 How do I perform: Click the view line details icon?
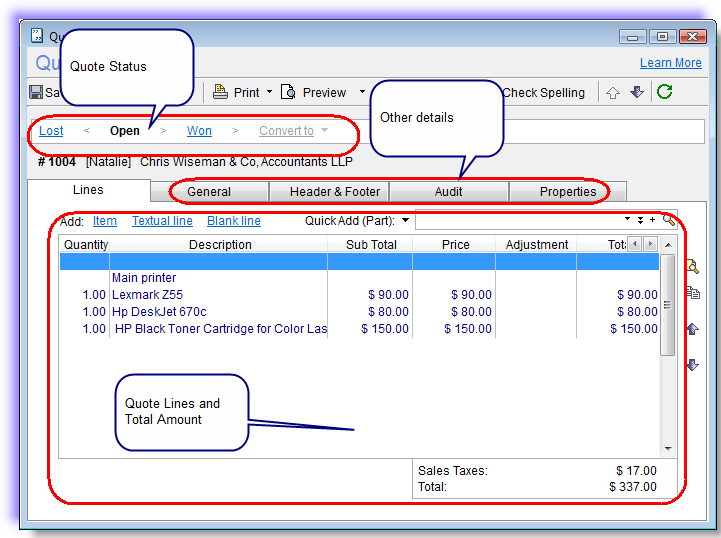[692, 266]
